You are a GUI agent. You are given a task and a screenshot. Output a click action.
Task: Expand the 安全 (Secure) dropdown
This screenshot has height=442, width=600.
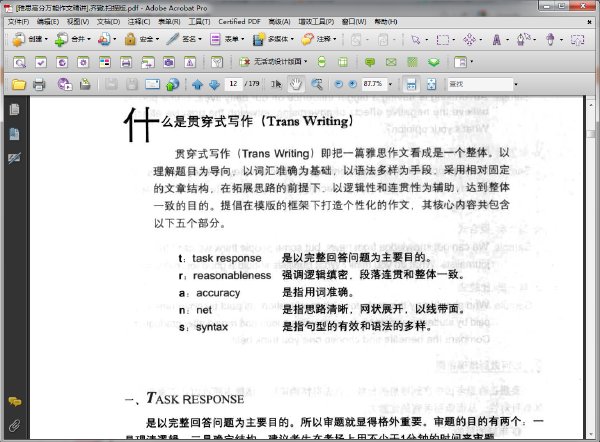pyautogui.click(x=157, y=39)
